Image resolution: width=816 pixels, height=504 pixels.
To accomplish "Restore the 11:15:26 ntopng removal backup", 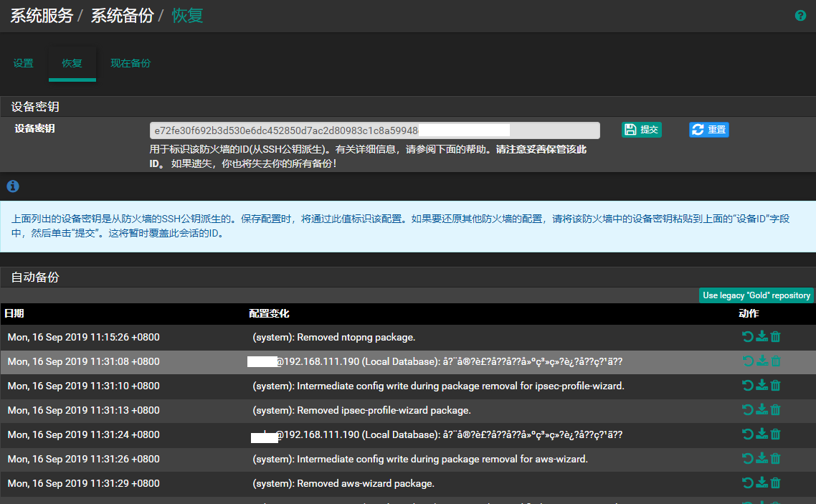I will tap(748, 337).
